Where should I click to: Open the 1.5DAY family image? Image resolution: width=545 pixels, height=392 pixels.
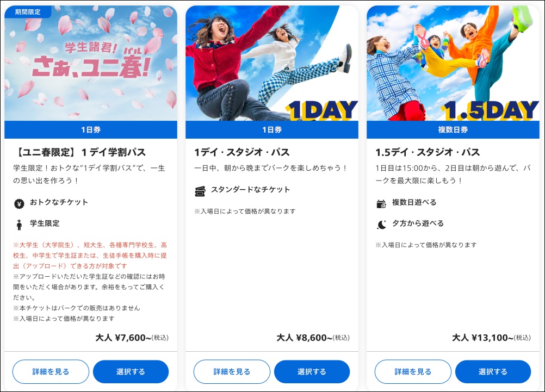(x=453, y=63)
